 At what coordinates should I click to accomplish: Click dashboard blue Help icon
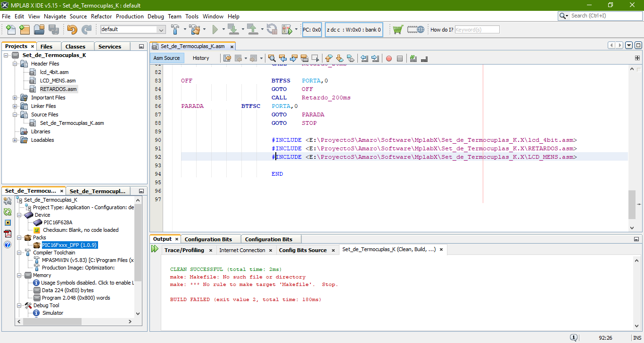(x=8, y=245)
